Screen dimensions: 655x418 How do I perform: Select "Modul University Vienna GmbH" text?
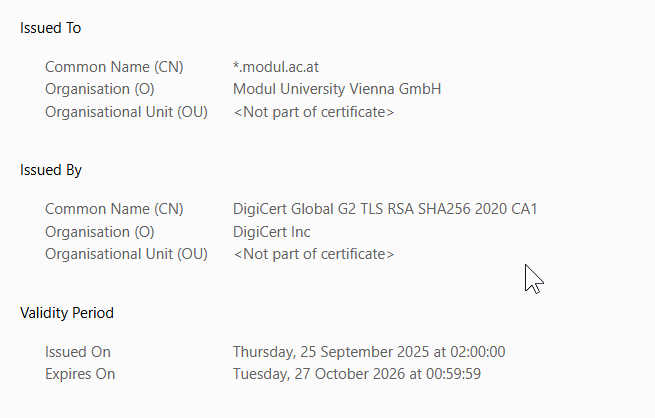337,89
